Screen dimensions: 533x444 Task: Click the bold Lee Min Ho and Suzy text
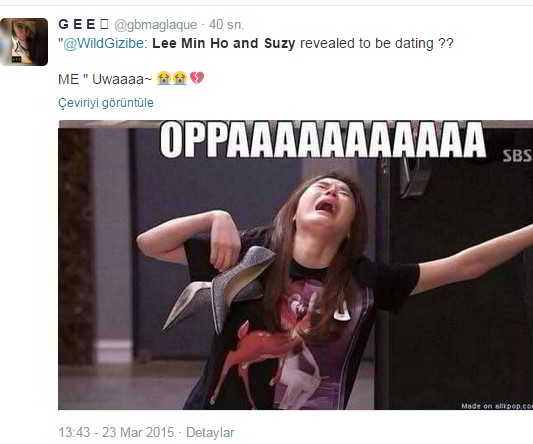(x=224, y=44)
